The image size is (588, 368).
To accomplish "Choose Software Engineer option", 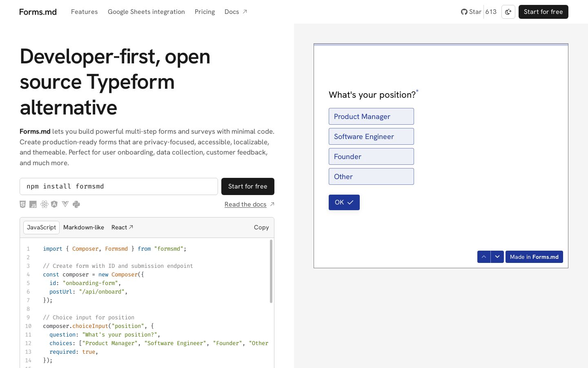I will point(371,137).
